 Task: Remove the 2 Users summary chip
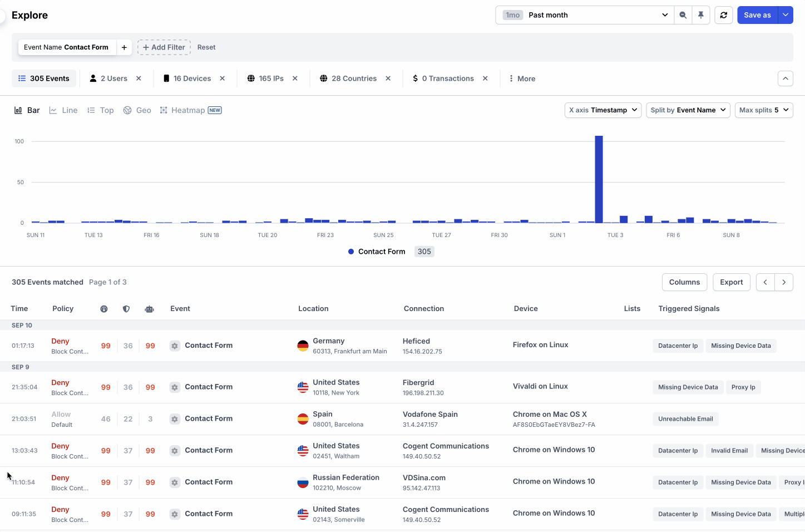[x=139, y=78]
